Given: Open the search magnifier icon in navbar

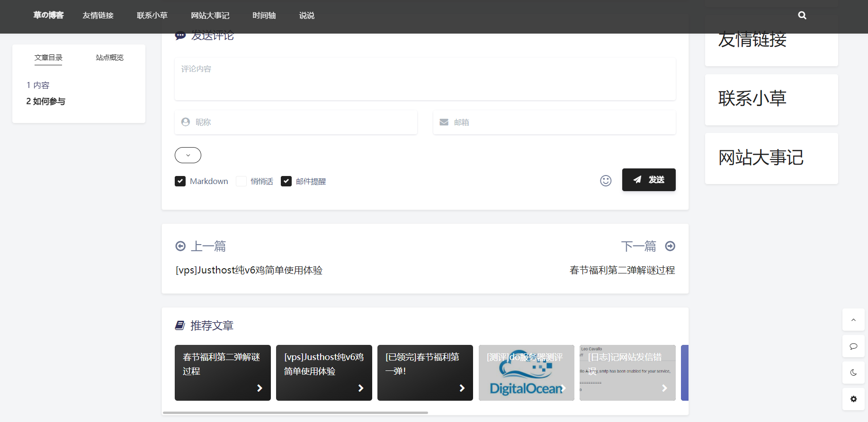Looking at the screenshot, I should pos(802,15).
